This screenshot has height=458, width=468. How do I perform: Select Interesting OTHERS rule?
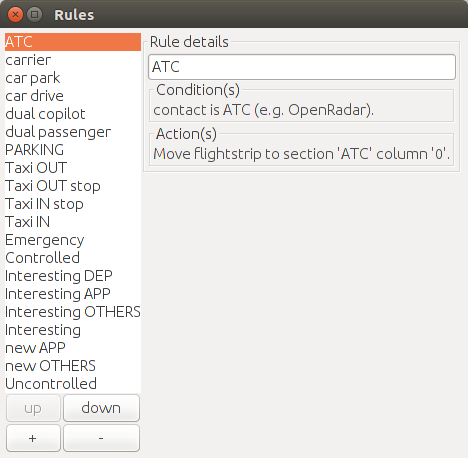73,312
